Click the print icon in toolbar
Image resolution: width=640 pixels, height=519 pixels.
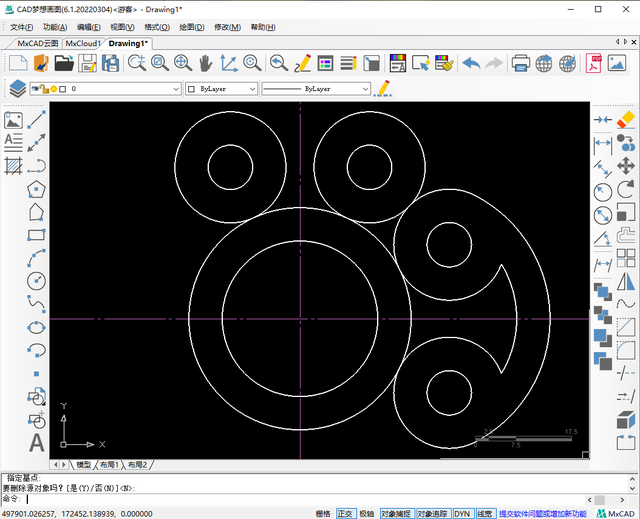click(x=521, y=64)
